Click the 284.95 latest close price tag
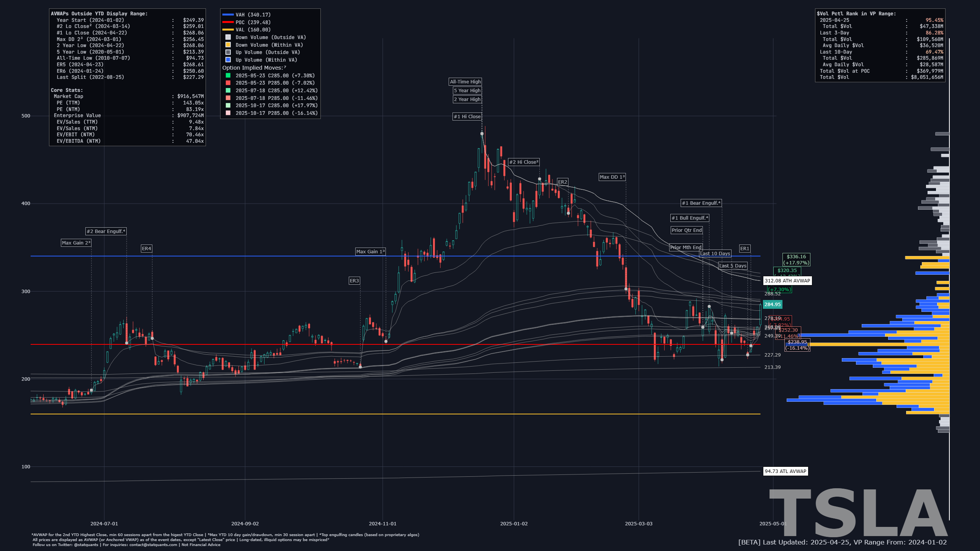Screen dimensions: 980x551 pos(773,304)
